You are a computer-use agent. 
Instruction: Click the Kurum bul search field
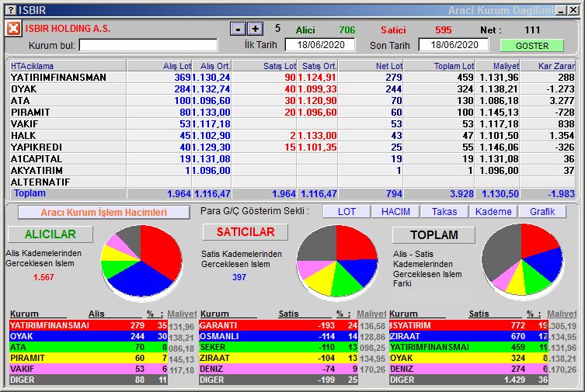point(148,45)
